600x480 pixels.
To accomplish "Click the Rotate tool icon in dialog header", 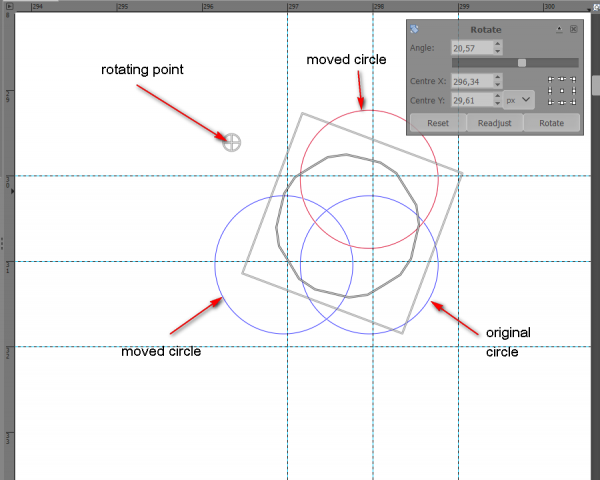I will (x=414, y=29).
